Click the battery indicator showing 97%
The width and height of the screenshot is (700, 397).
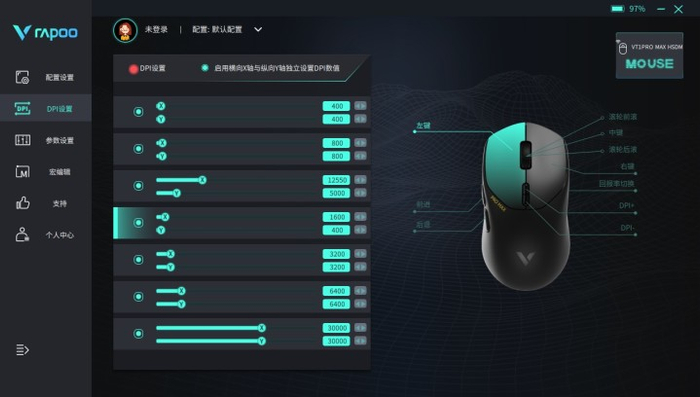pyautogui.click(x=628, y=8)
